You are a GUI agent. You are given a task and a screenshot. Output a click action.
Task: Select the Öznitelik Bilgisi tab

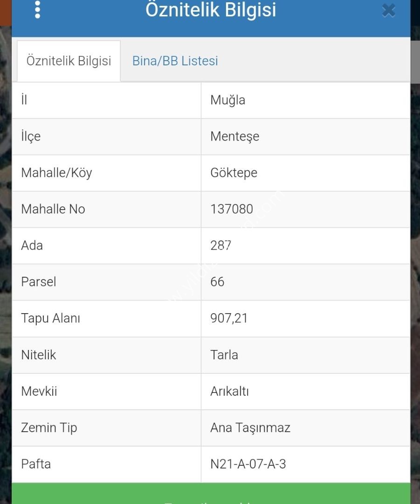(x=69, y=61)
